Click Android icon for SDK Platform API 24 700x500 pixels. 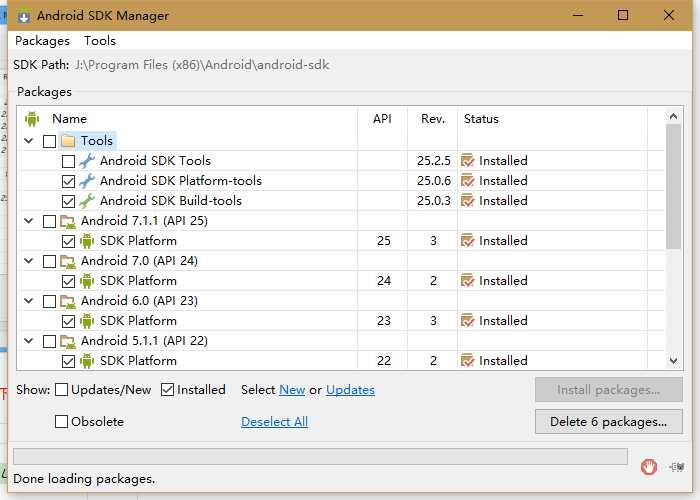point(87,281)
